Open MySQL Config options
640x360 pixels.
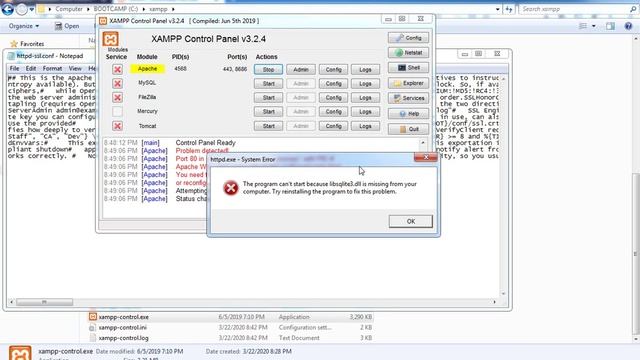tap(333, 84)
